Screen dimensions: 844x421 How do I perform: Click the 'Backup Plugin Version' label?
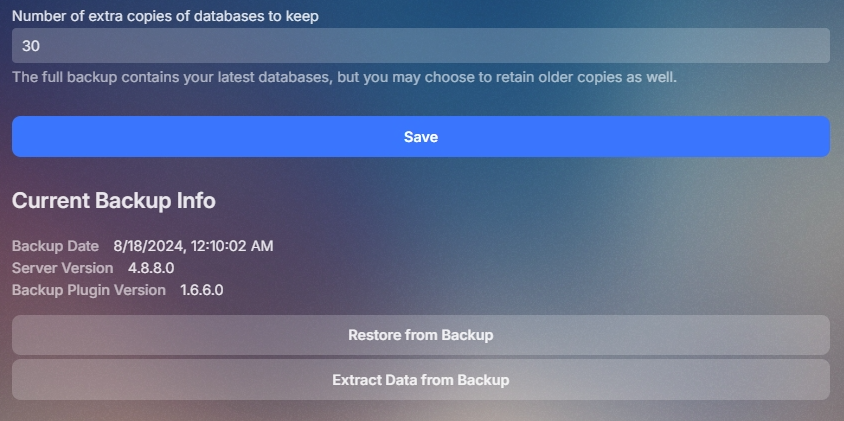pyautogui.click(x=89, y=290)
